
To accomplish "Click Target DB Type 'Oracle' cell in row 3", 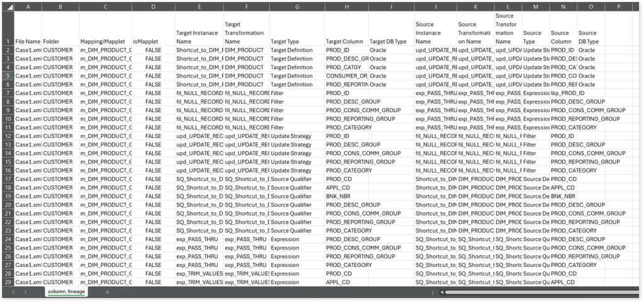I will tap(391, 59).
